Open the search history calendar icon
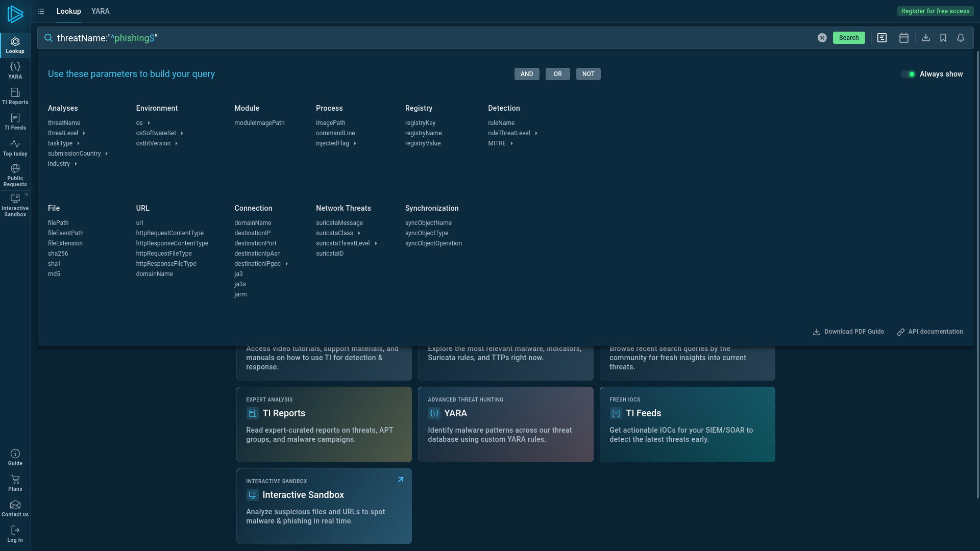 [903, 38]
